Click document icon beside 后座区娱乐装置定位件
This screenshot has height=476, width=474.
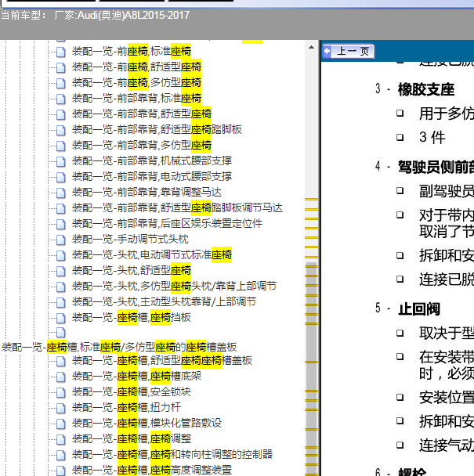click(x=61, y=225)
